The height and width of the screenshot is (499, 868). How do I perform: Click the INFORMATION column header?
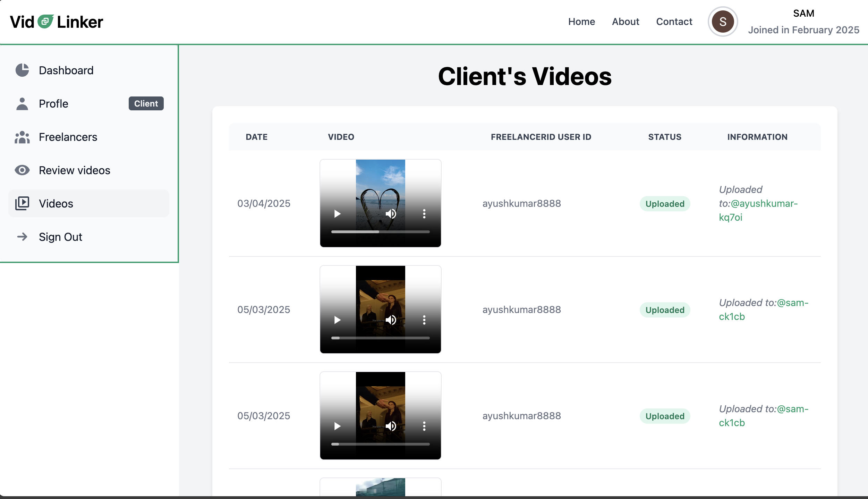[x=757, y=137]
